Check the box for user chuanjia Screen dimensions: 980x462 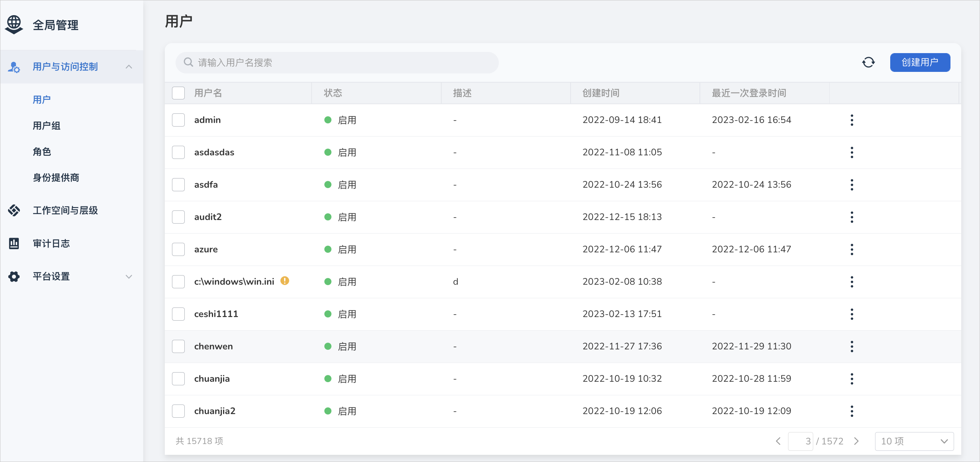[x=178, y=379]
